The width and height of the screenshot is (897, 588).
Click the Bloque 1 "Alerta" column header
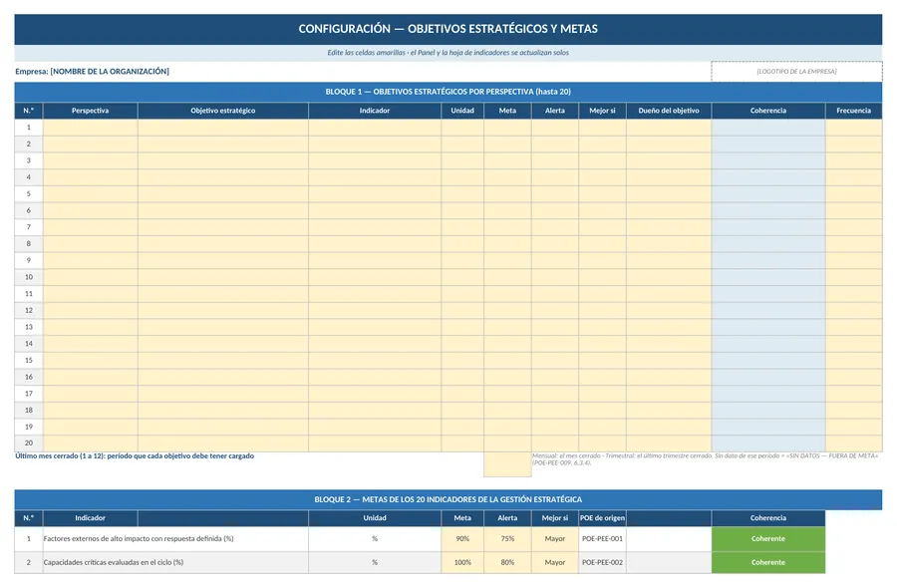(555, 111)
